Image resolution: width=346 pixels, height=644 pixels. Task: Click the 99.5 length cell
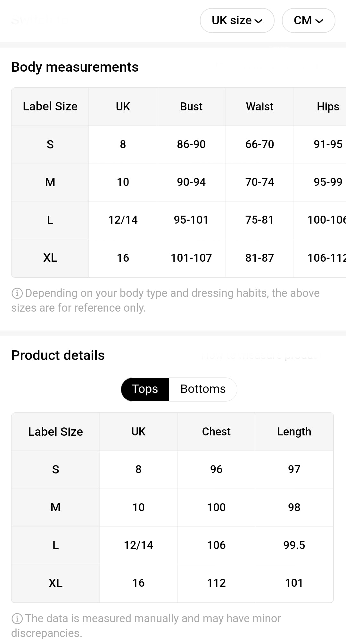coord(294,545)
